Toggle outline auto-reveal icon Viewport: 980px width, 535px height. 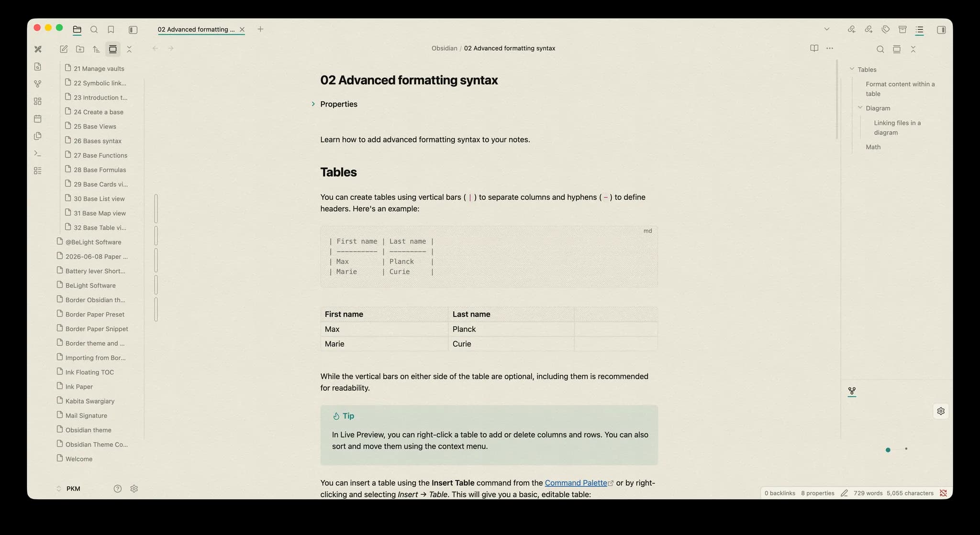click(897, 49)
